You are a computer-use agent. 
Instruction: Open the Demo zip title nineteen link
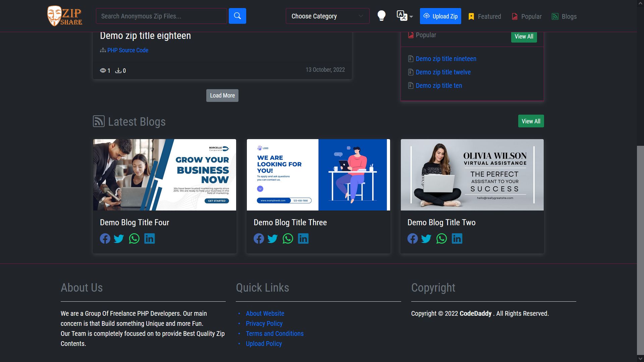coord(446,59)
